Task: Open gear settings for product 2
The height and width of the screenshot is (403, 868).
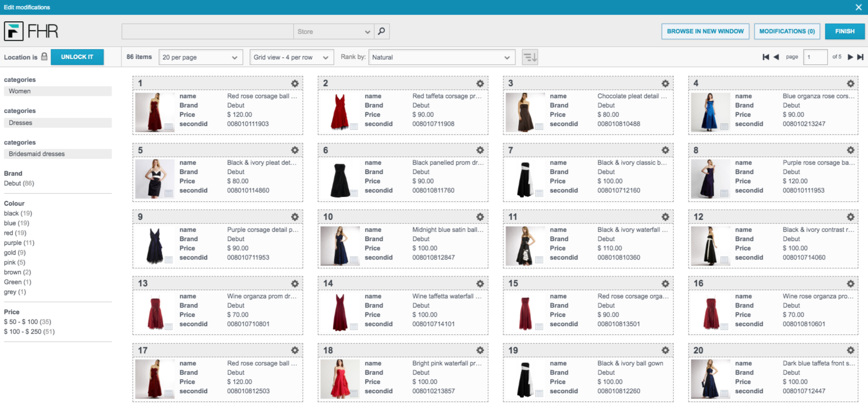Action: (480, 83)
